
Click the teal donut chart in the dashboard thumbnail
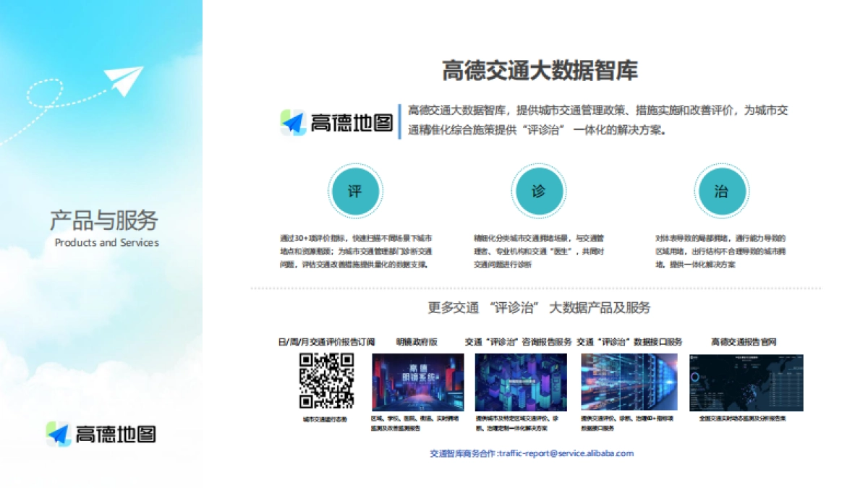pyautogui.click(x=695, y=376)
